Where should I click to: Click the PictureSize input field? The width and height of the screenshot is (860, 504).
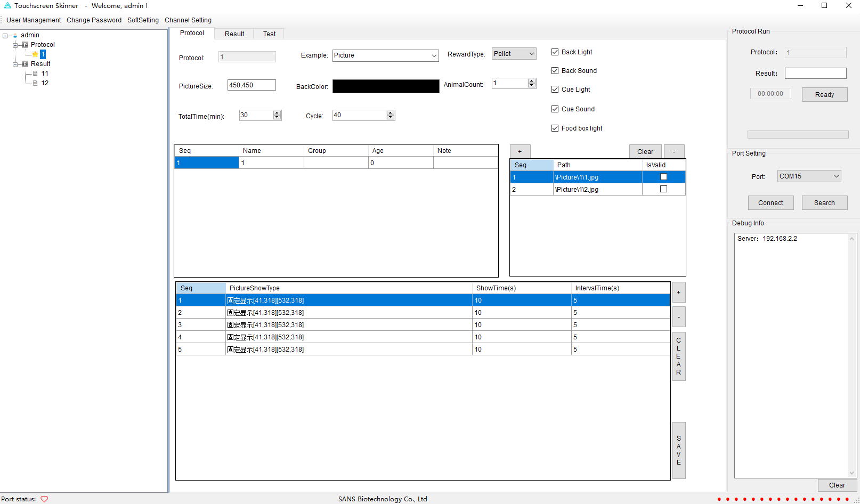pos(251,85)
